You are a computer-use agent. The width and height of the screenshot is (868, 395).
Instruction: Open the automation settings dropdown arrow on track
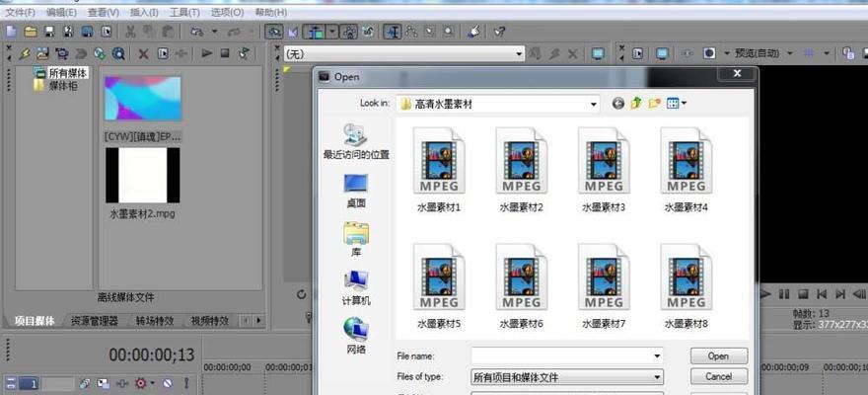(x=152, y=383)
